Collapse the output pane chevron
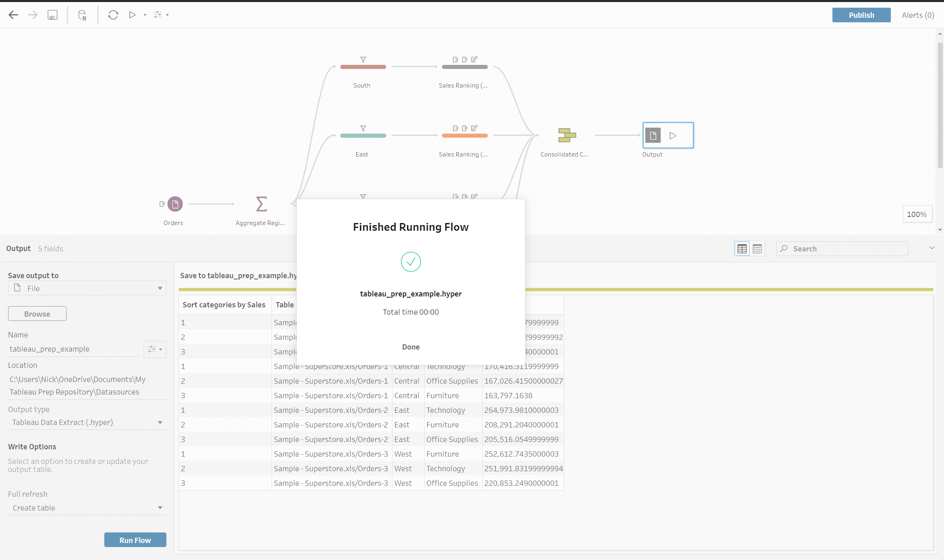Screen dimensions: 944x560 coord(932,248)
